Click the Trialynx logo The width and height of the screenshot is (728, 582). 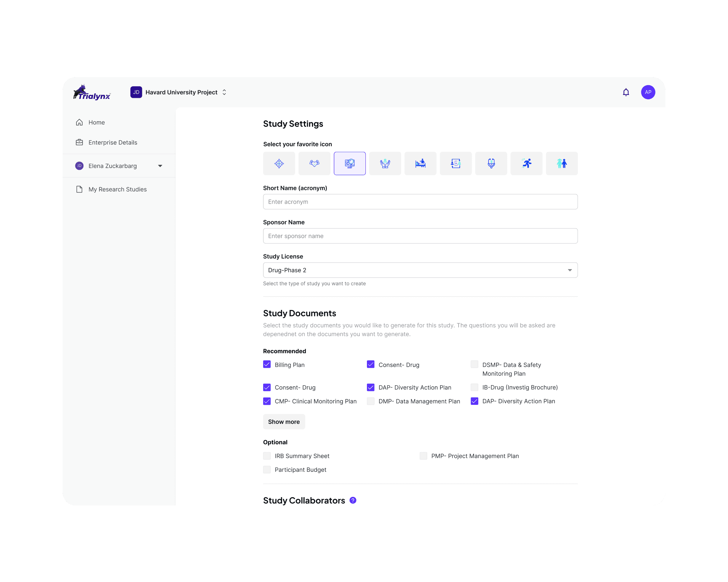click(92, 92)
